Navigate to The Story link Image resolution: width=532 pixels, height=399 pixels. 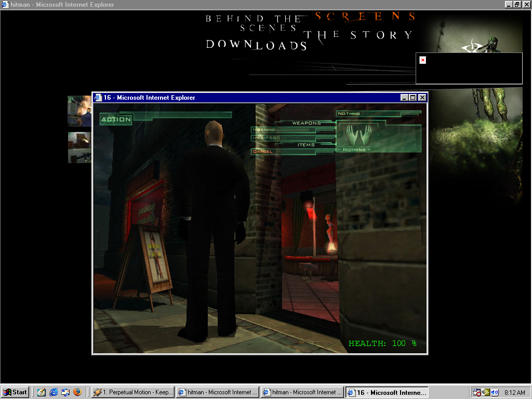click(358, 35)
